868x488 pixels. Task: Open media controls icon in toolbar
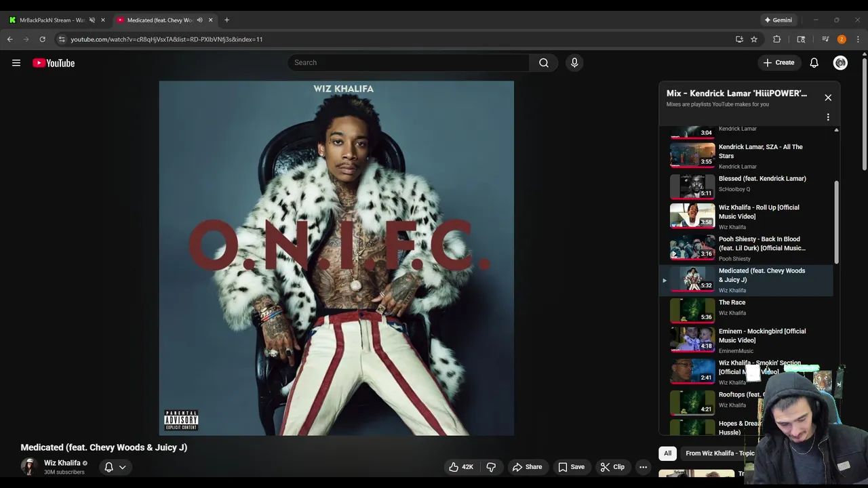pos(825,39)
